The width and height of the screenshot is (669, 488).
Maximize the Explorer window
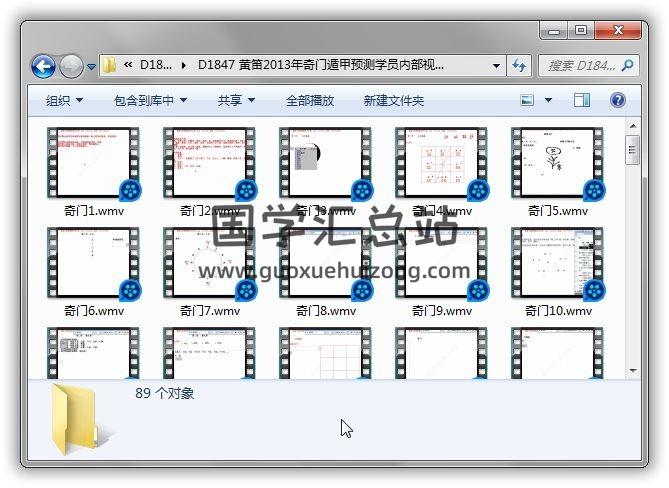coord(581,30)
